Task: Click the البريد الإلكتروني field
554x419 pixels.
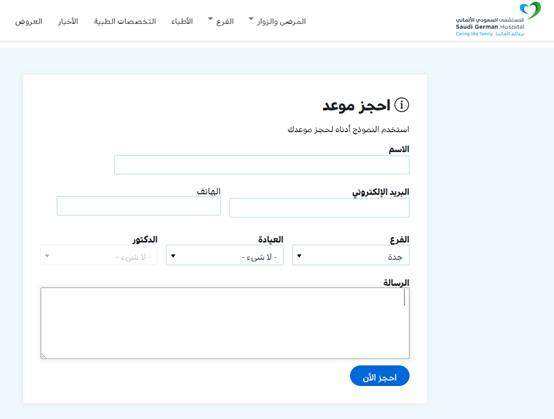Action: [x=319, y=208]
